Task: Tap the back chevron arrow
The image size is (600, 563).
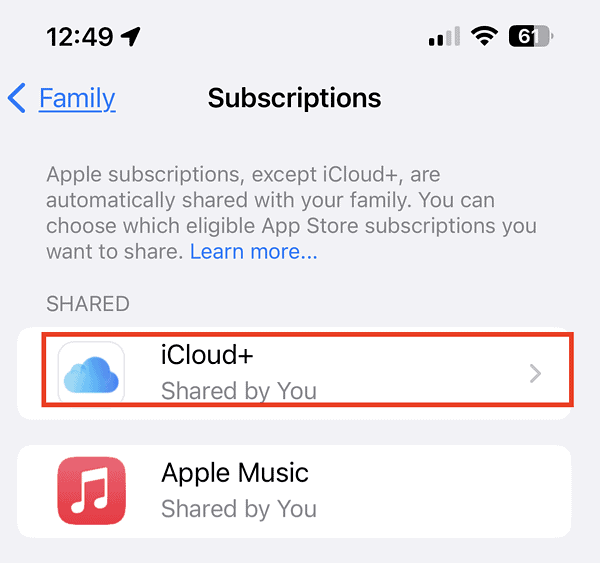Action: [x=17, y=98]
